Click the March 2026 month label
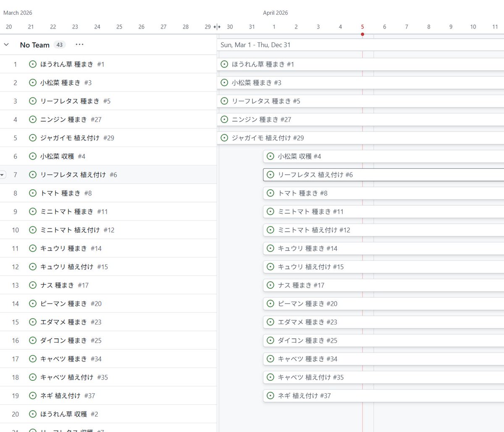The width and height of the screenshot is (504, 432). pos(18,13)
